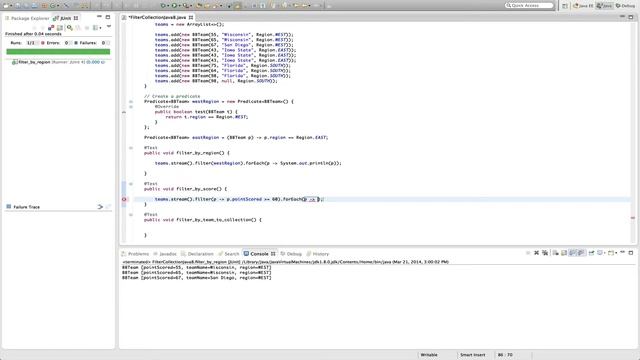Switch to the Java EE perspective
The height and width of the screenshot is (360, 640).
(583, 6)
